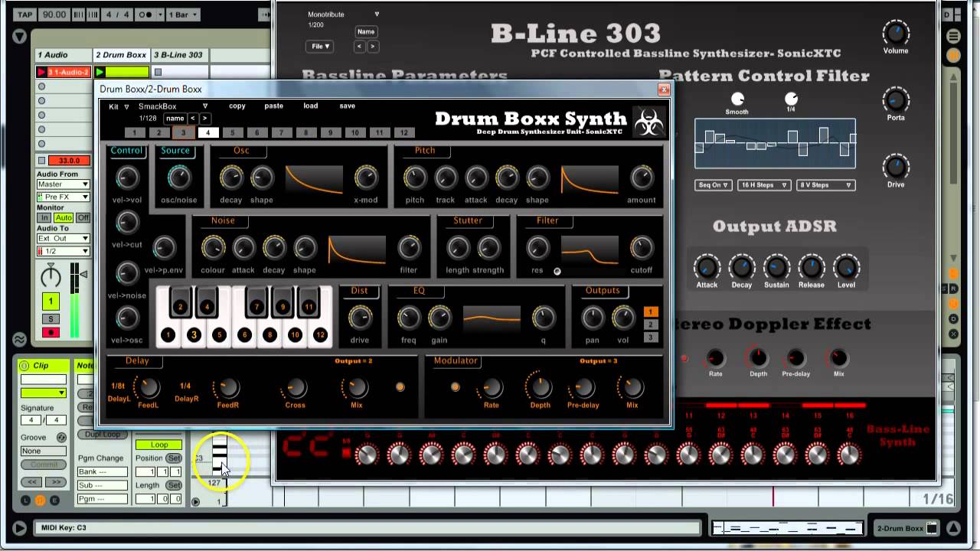Click the track pan knob above activator
Image resolution: width=980 pixels, height=551 pixels.
pyautogui.click(x=51, y=276)
